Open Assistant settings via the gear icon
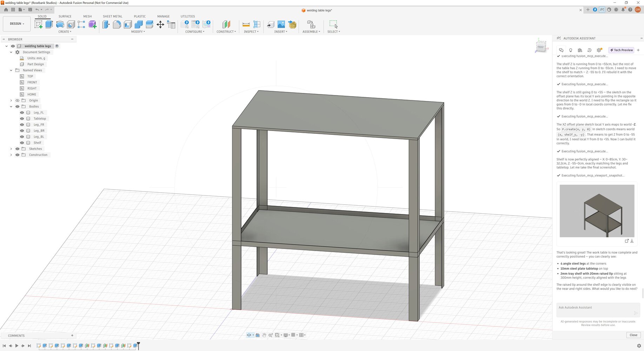 (599, 50)
